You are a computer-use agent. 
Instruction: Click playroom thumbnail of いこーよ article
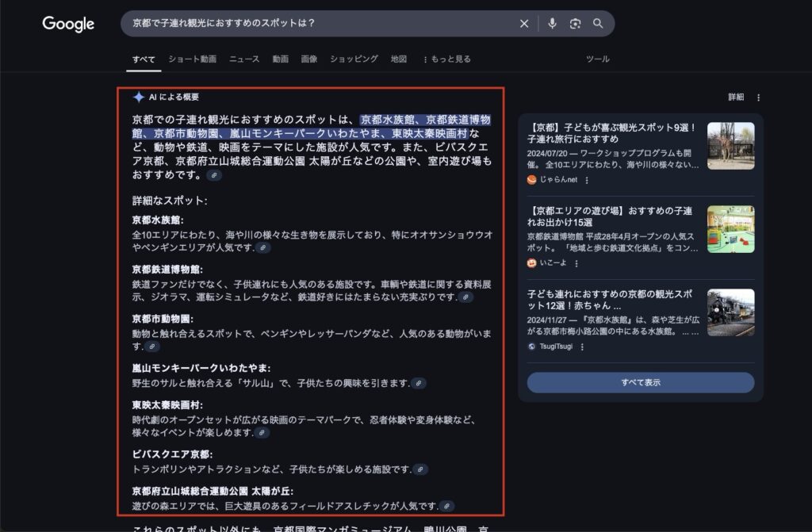click(x=730, y=229)
